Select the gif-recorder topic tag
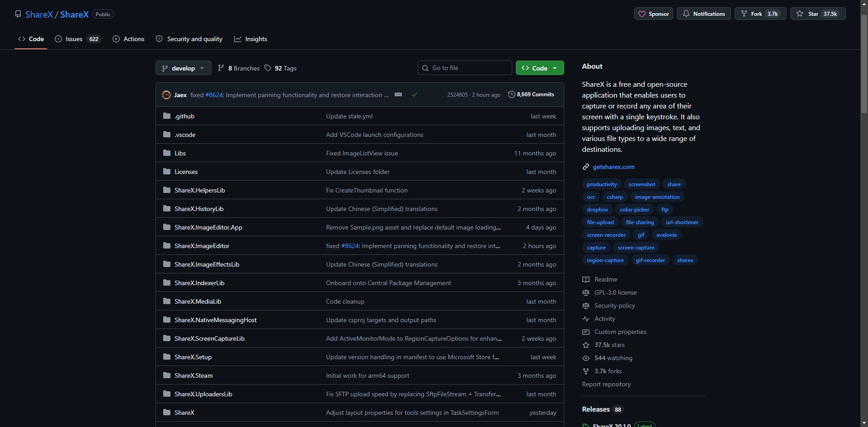The height and width of the screenshot is (427, 868). point(650,260)
